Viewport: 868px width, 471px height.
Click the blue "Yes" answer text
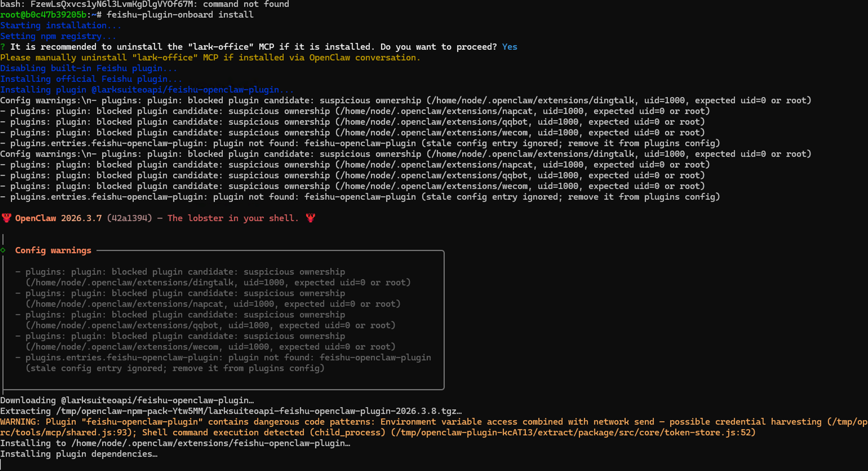[509, 47]
